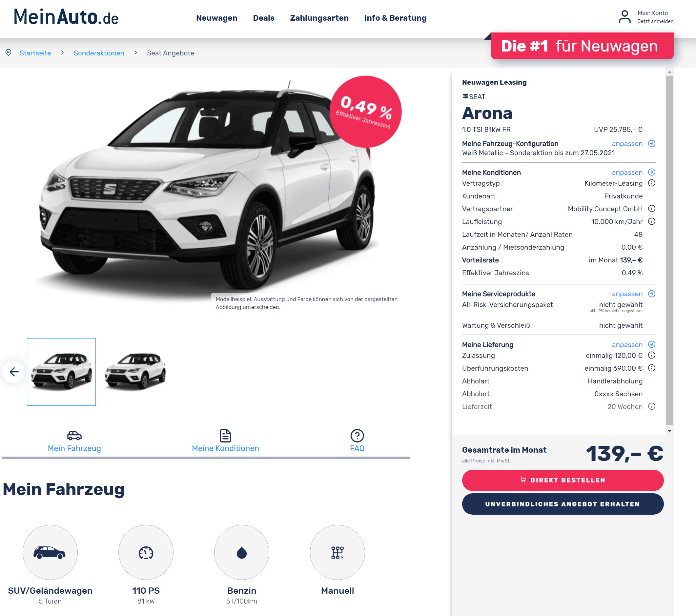This screenshot has height=616, width=696.
Task: Open the Zahlungsarten menu item
Action: coord(319,18)
